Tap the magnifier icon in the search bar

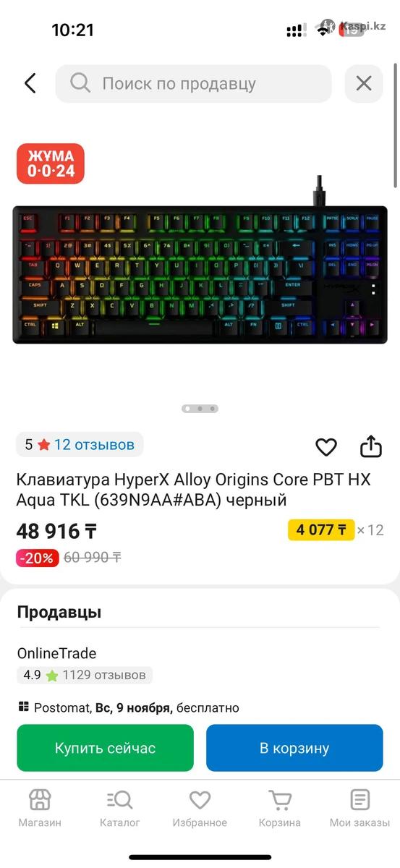point(80,83)
